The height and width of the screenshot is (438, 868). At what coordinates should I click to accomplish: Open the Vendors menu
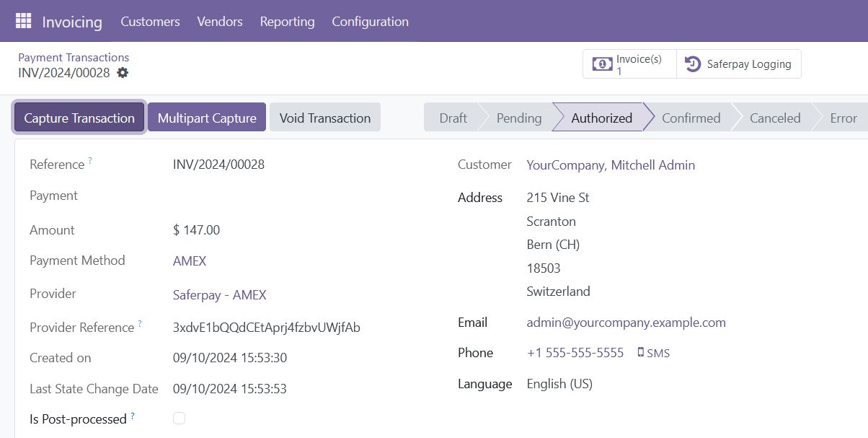pos(220,22)
